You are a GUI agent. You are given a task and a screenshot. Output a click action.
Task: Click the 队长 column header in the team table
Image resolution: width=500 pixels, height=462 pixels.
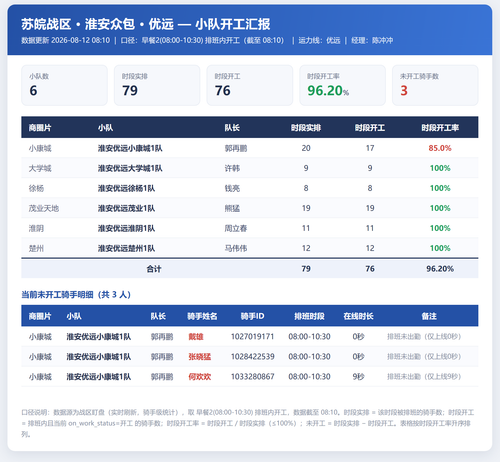coord(232,128)
